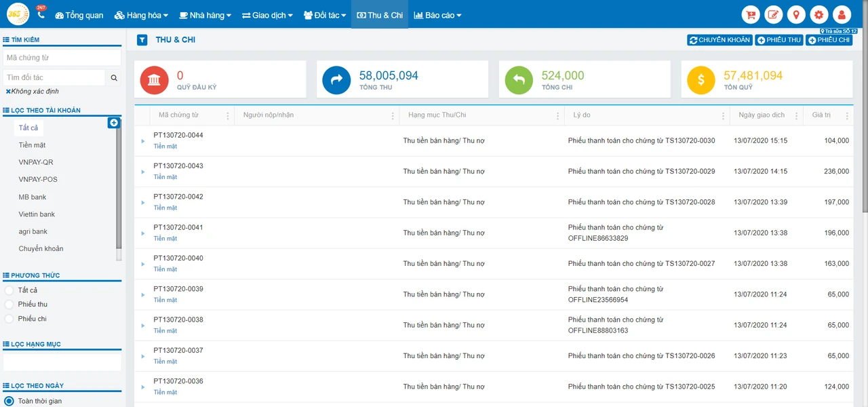868x407 pixels.
Task: Add account with plus icon in sidebar
Action: click(x=114, y=123)
